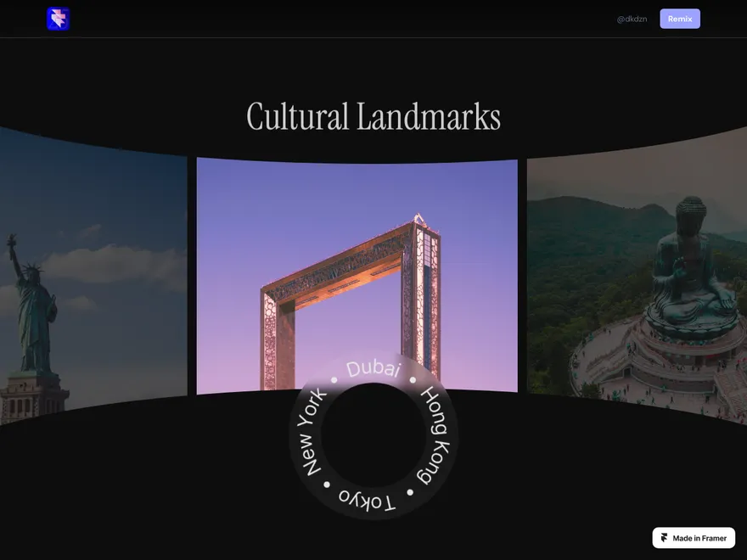Click the Statue of Liberty torch

11,238
